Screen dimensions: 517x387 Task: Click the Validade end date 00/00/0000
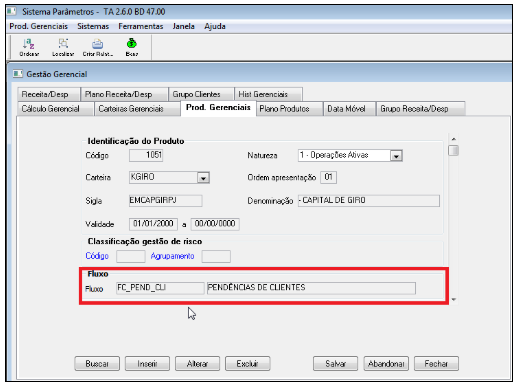point(215,224)
